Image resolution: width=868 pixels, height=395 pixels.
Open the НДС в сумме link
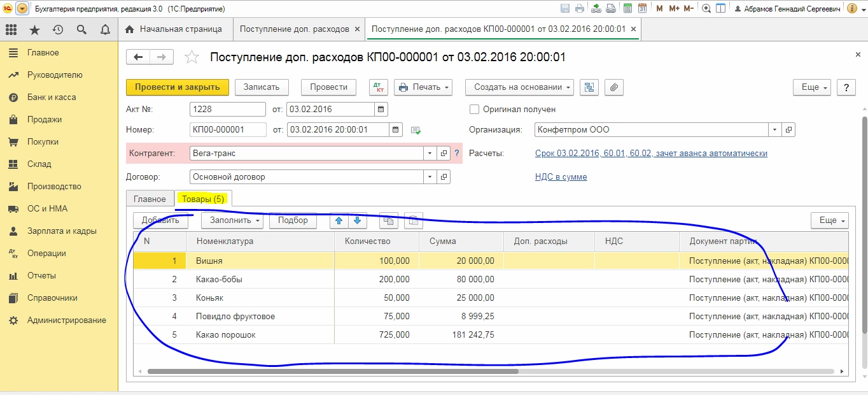click(561, 177)
